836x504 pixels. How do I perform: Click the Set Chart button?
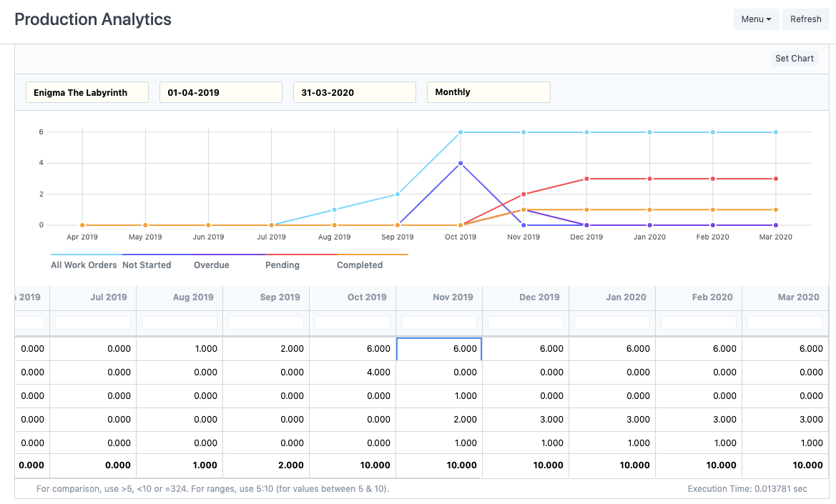click(x=794, y=59)
